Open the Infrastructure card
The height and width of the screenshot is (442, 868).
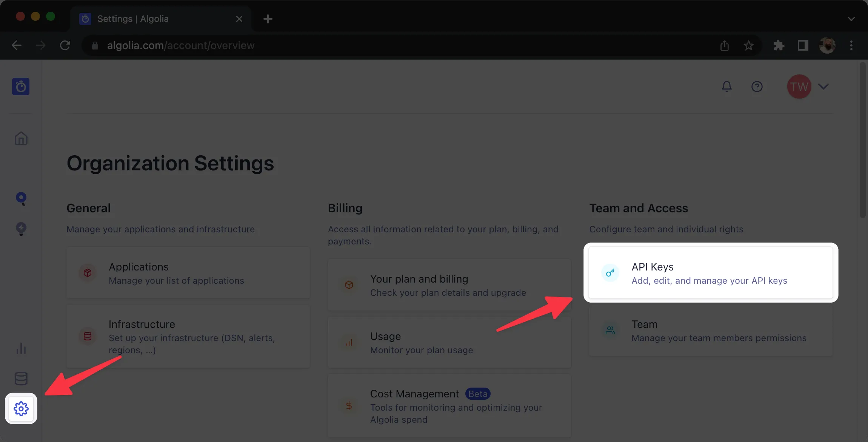coord(188,336)
